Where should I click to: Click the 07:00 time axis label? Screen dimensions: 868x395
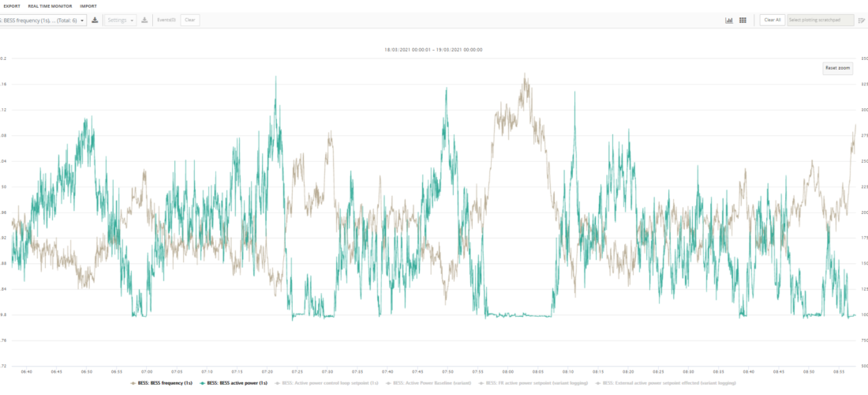point(147,372)
